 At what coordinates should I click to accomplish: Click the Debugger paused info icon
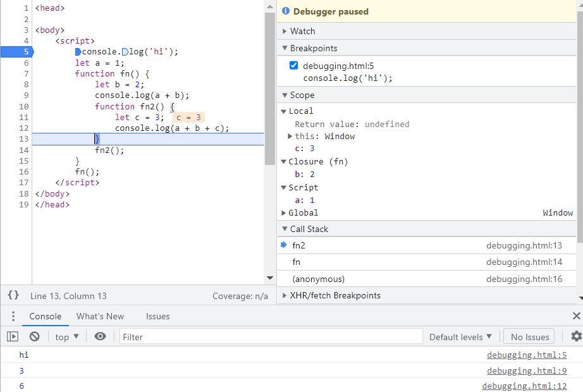(286, 11)
